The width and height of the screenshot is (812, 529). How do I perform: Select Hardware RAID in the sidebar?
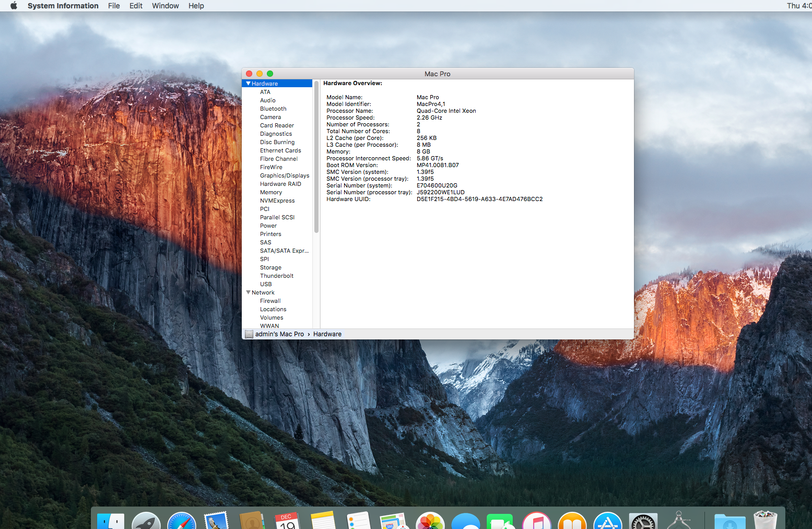click(280, 184)
